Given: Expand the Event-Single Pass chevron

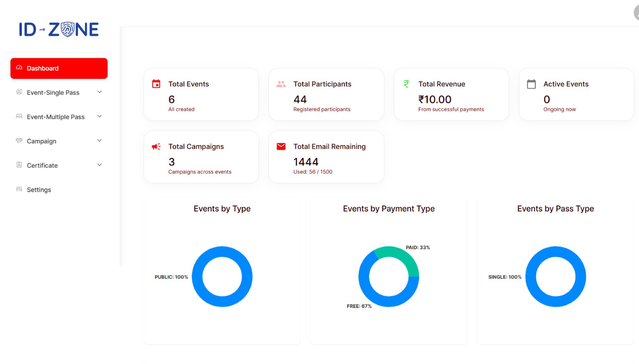Looking at the screenshot, I should click(99, 92).
